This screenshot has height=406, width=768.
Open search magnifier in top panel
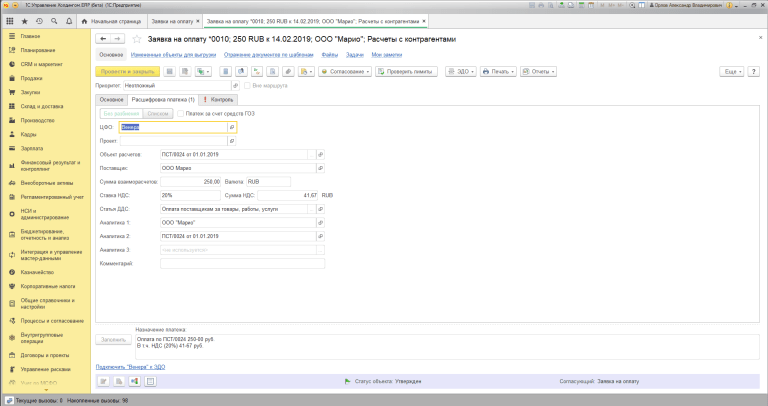pos(54,22)
